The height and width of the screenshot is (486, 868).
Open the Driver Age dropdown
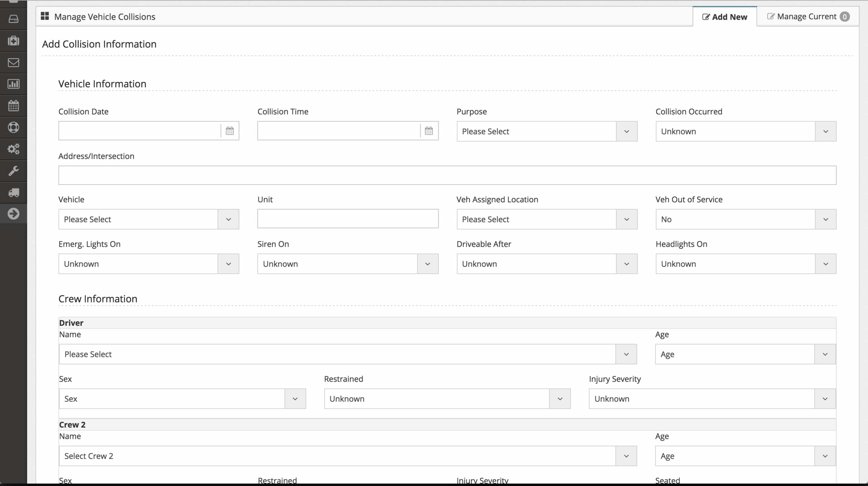(745, 354)
